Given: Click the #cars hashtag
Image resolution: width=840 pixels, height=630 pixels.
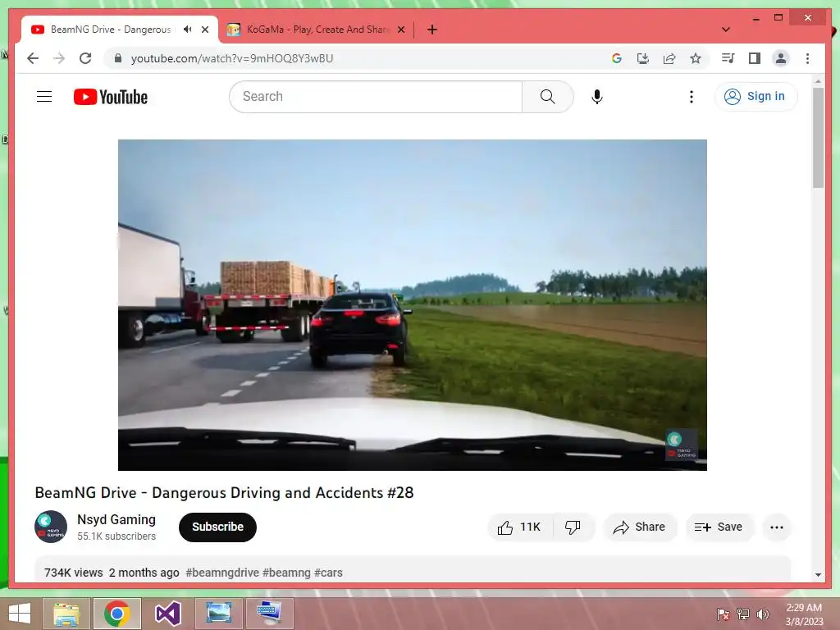Looking at the screenshot, I should point(328,573).
